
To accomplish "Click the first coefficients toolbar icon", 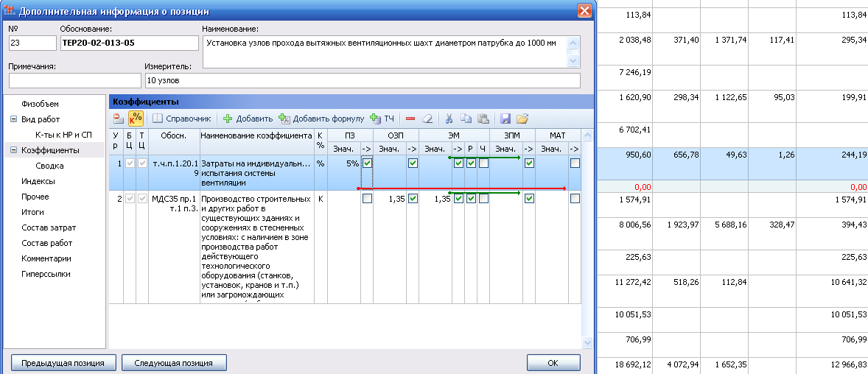I will coord(118,119).
